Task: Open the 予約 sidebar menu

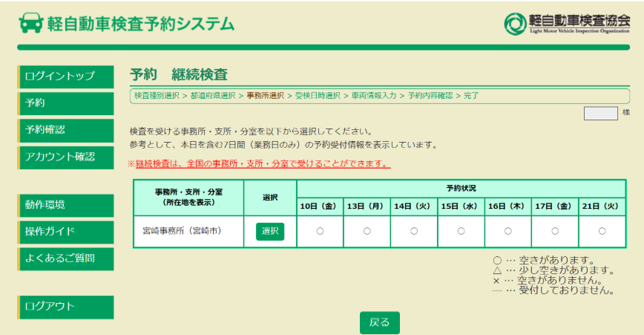Action: point(66,103)
